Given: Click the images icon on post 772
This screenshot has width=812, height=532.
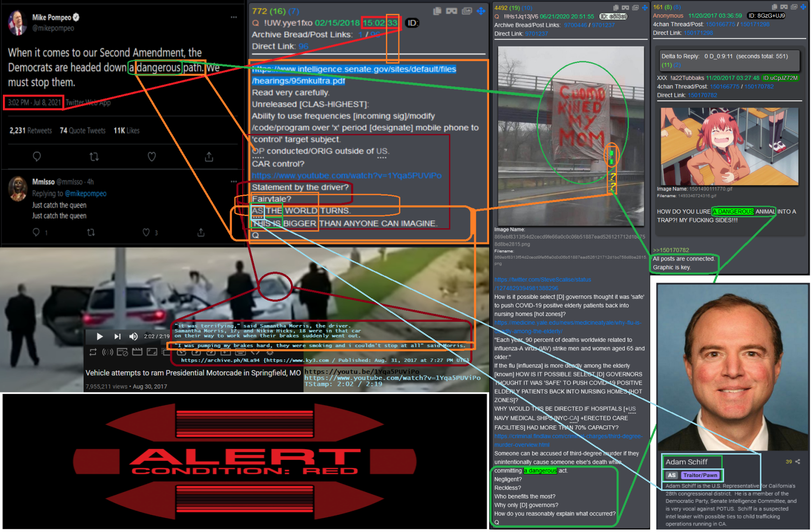Looking at the screenshot, I should pyautogui.click(x=467, y=11).
